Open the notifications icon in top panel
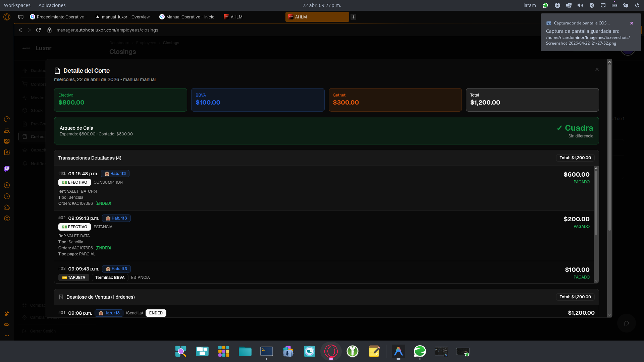 tap(626, 5)
